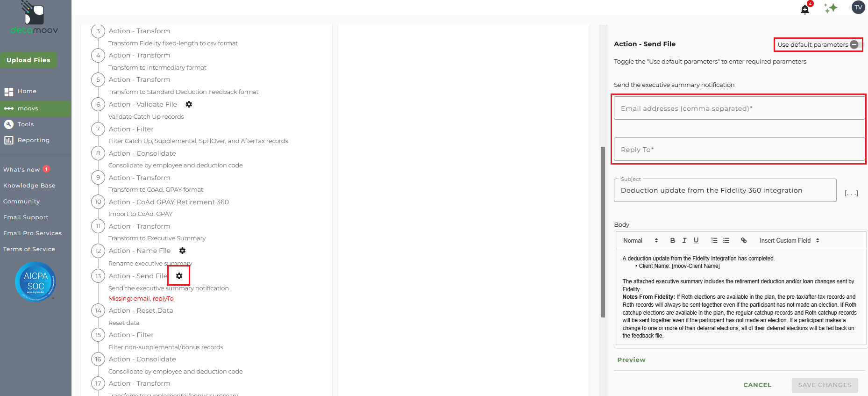Click into the email body text area
This screenshot has height=396, width=868.
coord(741,297)
